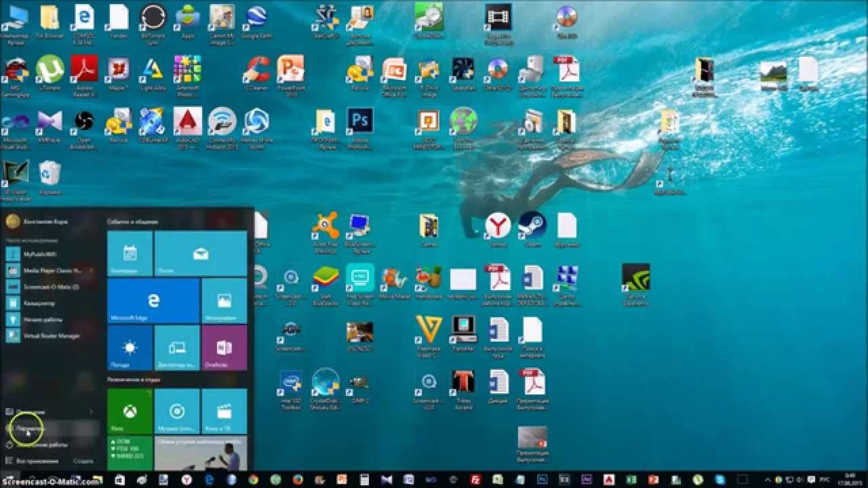Open the Yandex browser desktop shortcut
This screenshot has height=488, width=868.
(x=498, y=230)
